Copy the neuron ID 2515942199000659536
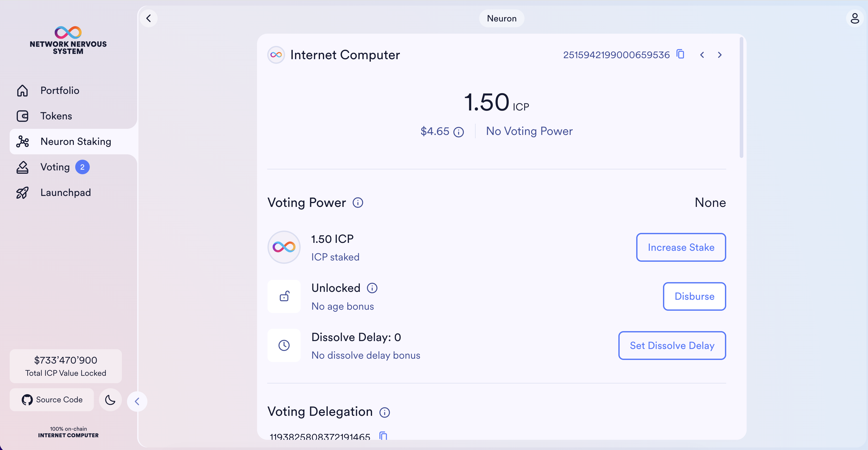This screenshot has width=868, height=450. pos(680,54)
